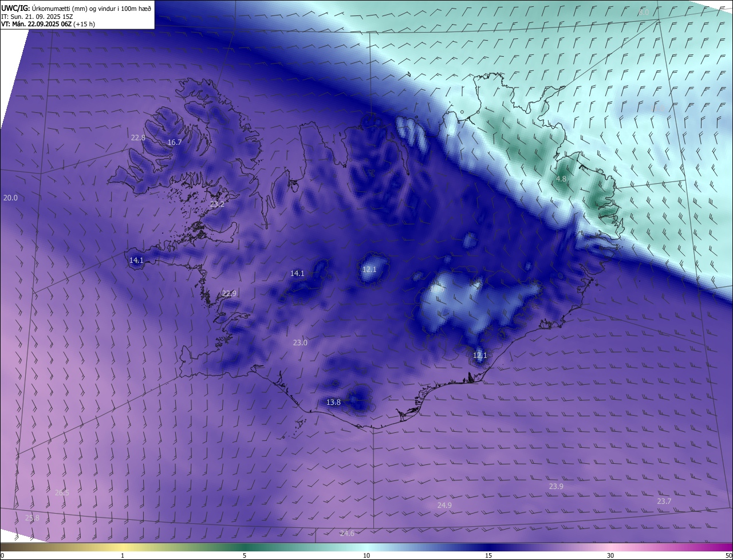Click the 24.9 value label
The height and width of the screenshot is (560, 733).
tap(444, 506)
